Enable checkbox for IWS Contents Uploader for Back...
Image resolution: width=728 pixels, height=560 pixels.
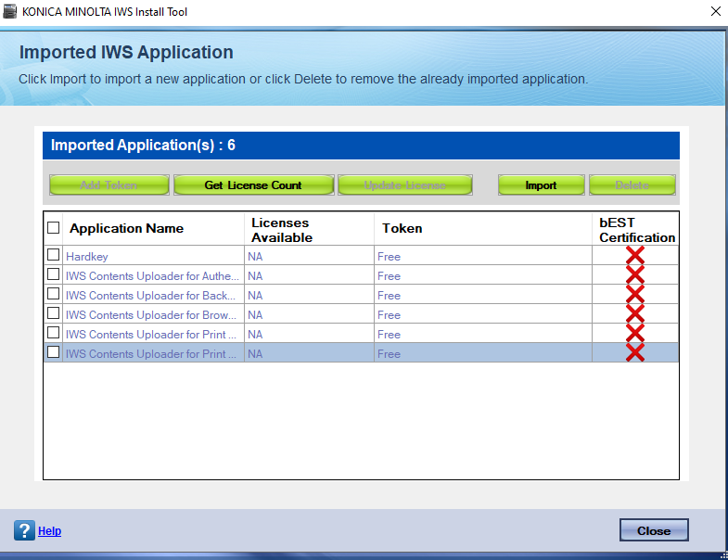click(x=54, y=294)
